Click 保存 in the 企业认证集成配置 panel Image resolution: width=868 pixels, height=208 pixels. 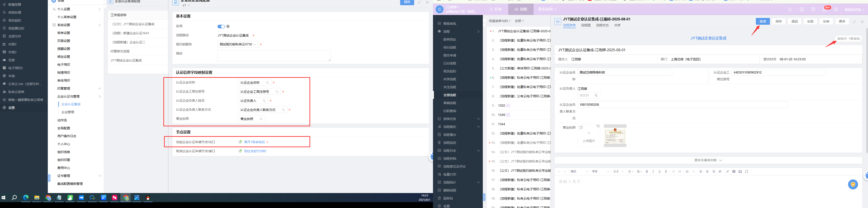[407, 2]
